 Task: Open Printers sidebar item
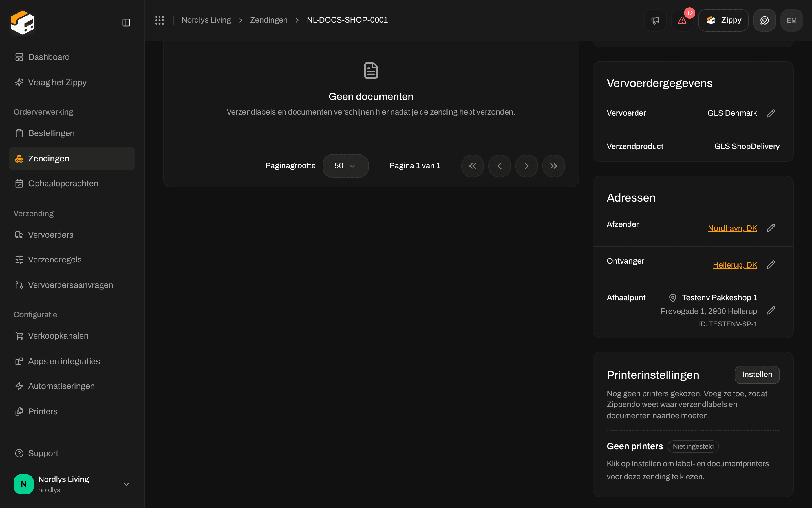point(72,411)
